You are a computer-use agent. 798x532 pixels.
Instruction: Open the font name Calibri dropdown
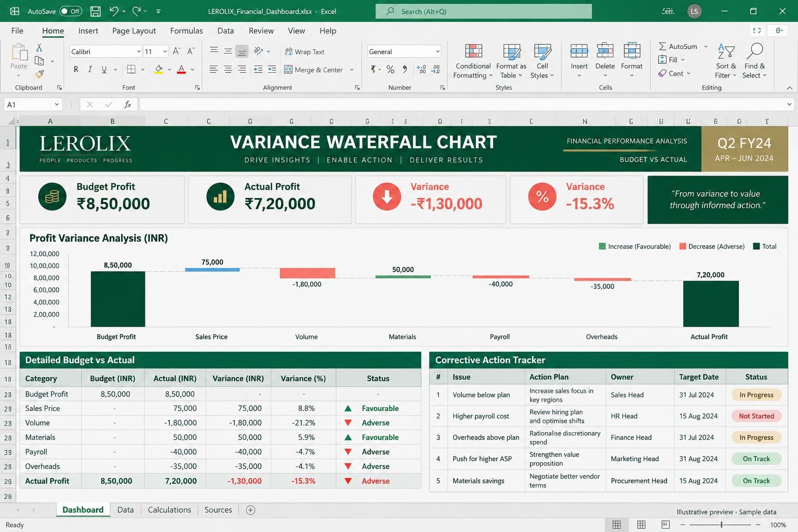coord(139,51)
